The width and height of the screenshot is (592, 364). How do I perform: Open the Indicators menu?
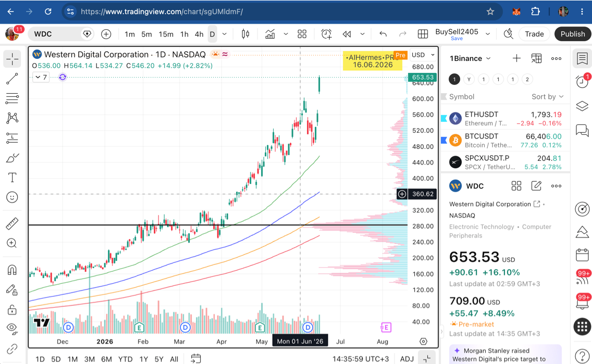[270, 34]
